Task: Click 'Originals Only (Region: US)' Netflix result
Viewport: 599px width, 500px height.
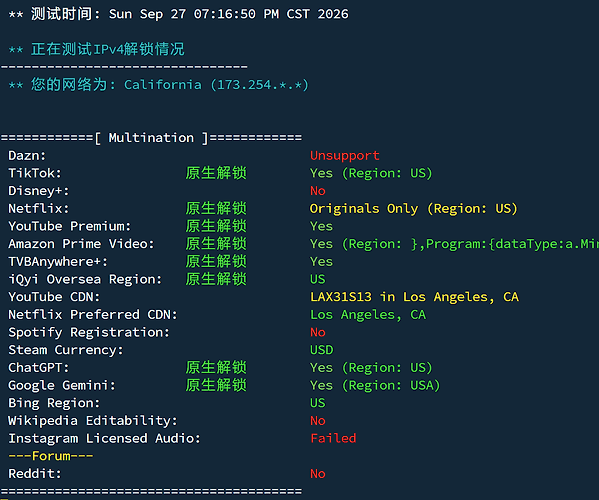Action: (x=414, y=209)
